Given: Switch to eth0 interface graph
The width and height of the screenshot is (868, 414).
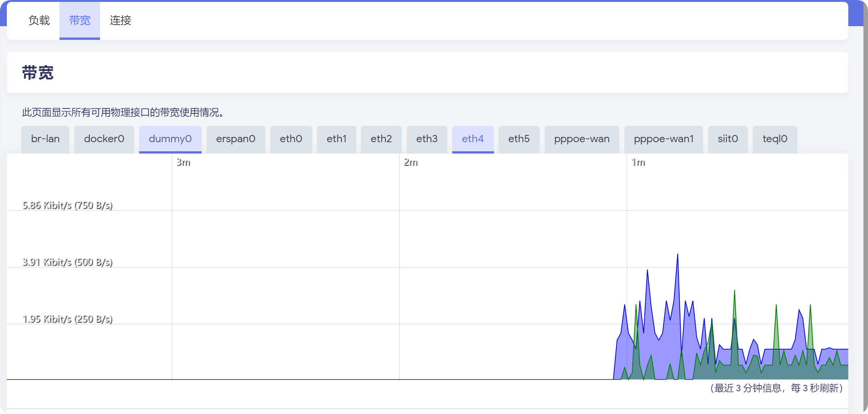Looking at the screenshot, I should point(291,139).
